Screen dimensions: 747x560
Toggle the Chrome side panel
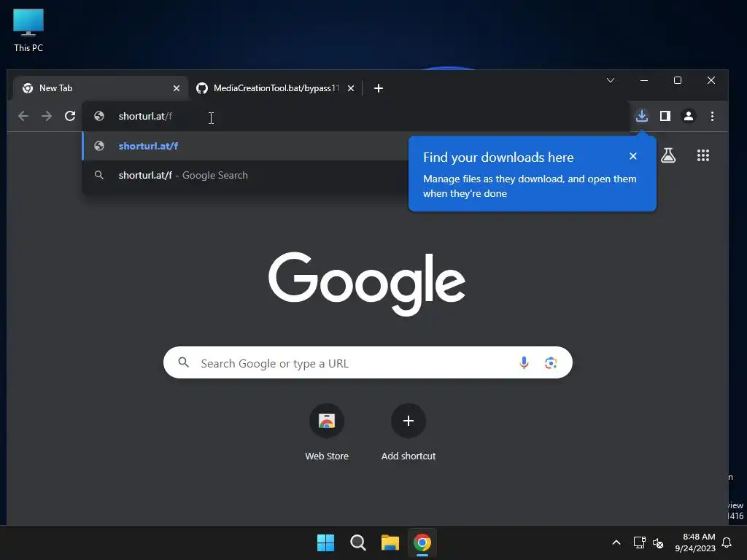click(x=665, y=116)
